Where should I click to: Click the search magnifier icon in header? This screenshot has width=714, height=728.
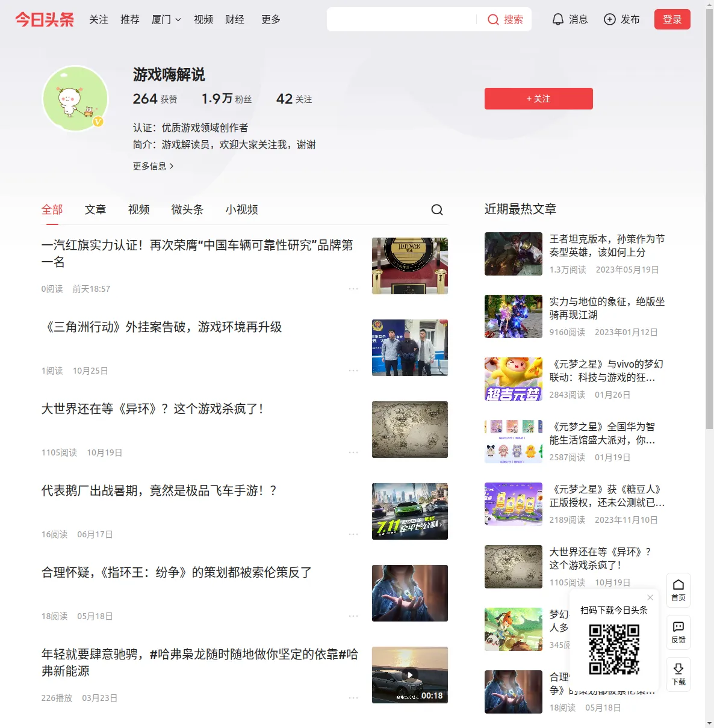click(x=493, y=20)
